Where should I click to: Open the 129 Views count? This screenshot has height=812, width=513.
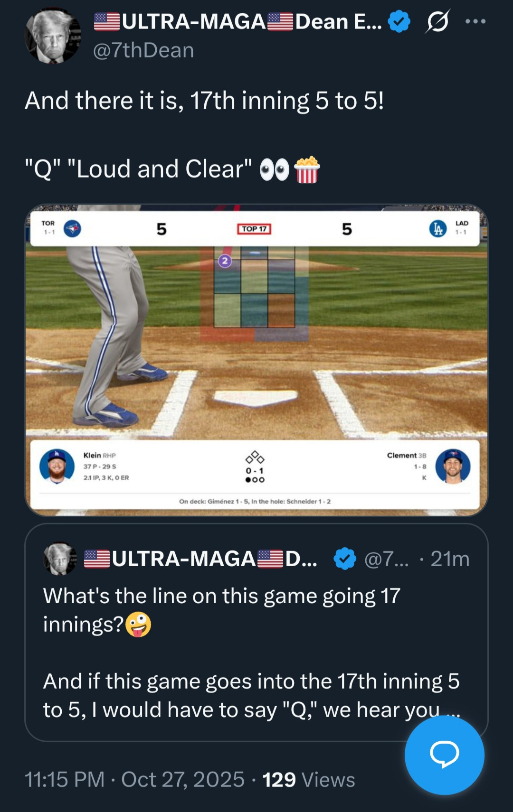click(309, 780)
